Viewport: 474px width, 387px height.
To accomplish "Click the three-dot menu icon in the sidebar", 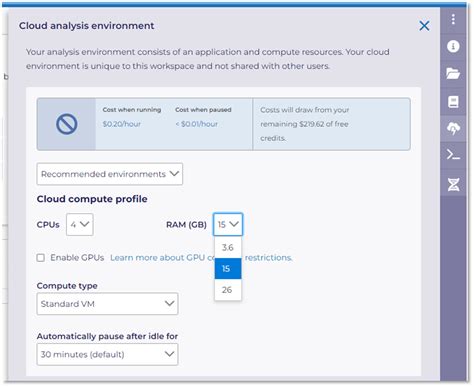I will click(453, 19).
